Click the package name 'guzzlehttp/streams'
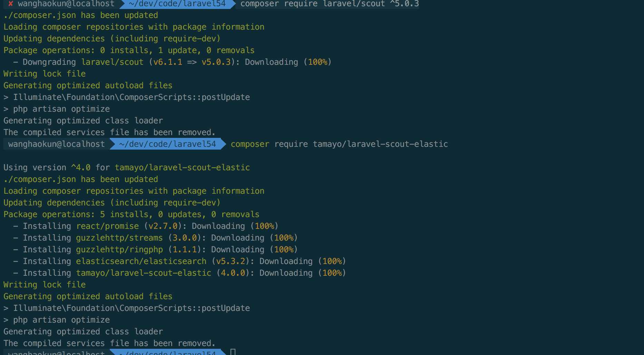 pyautogui.click(x=119, y=238)
